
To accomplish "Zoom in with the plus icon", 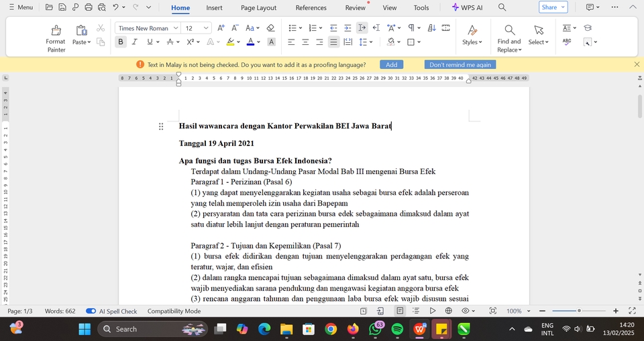I will point(616,311).
